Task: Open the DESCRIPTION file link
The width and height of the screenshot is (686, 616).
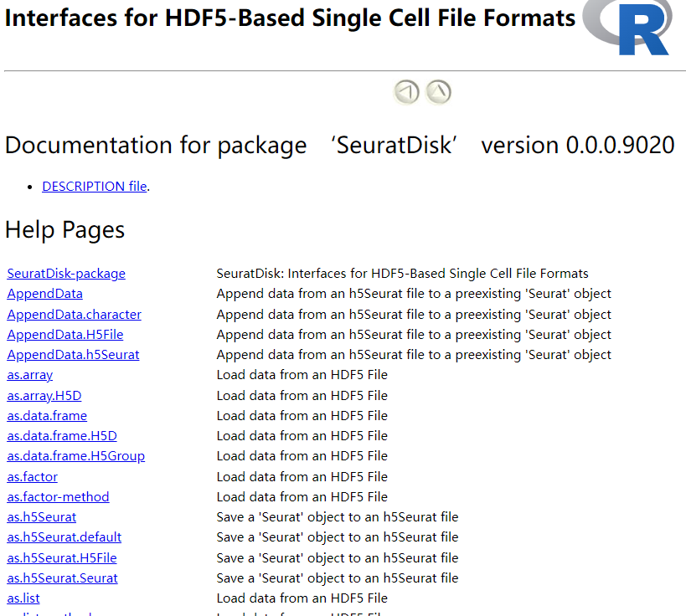Action: coord(95,187)
